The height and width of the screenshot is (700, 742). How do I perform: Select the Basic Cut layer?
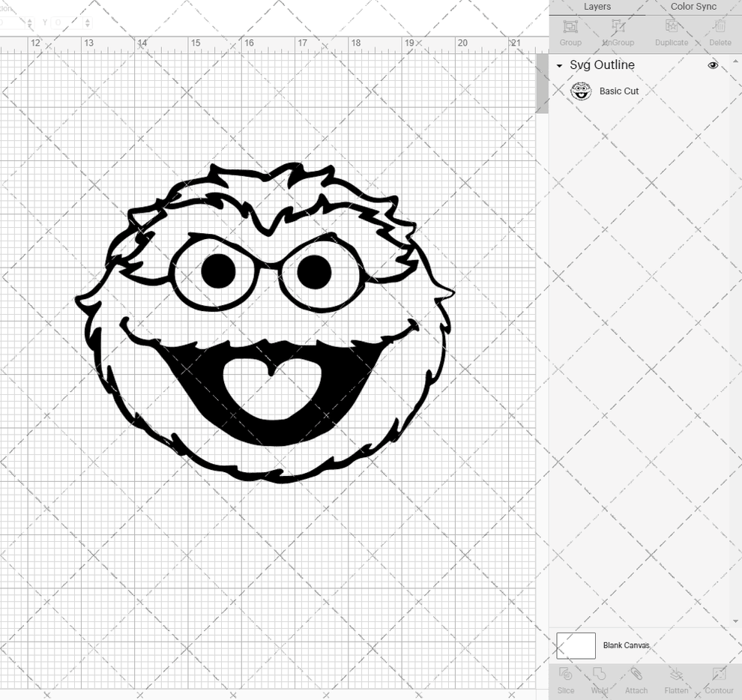click(x=619, y=91)
